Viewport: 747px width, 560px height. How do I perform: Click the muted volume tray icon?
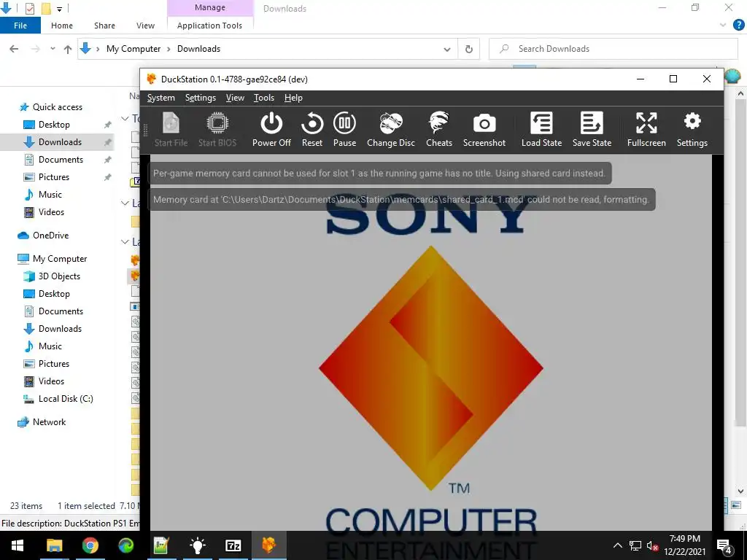click(x=652, y=546)
